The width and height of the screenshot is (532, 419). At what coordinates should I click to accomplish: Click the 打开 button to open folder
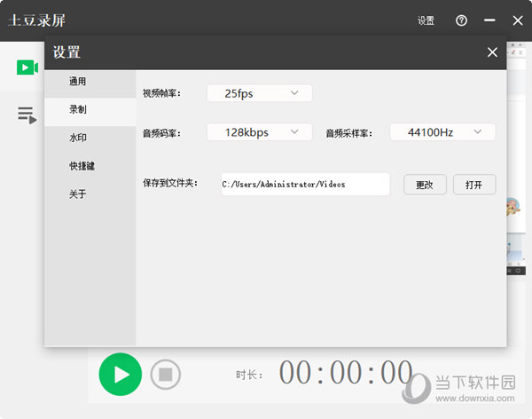click(474, 185)
